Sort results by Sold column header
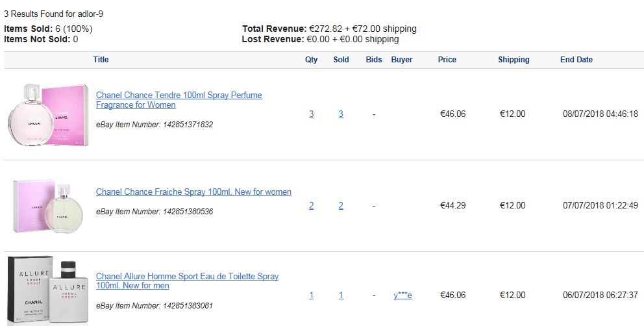 coord(341,60)
